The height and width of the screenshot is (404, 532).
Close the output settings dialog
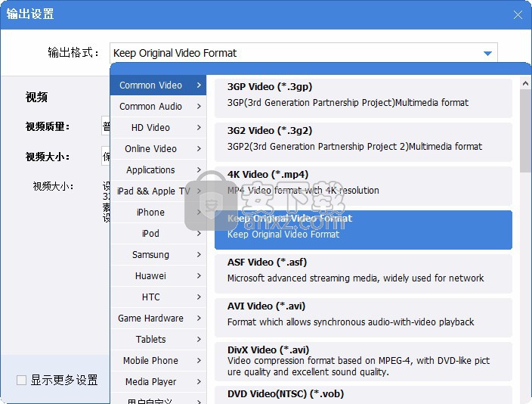click(518, 14)
